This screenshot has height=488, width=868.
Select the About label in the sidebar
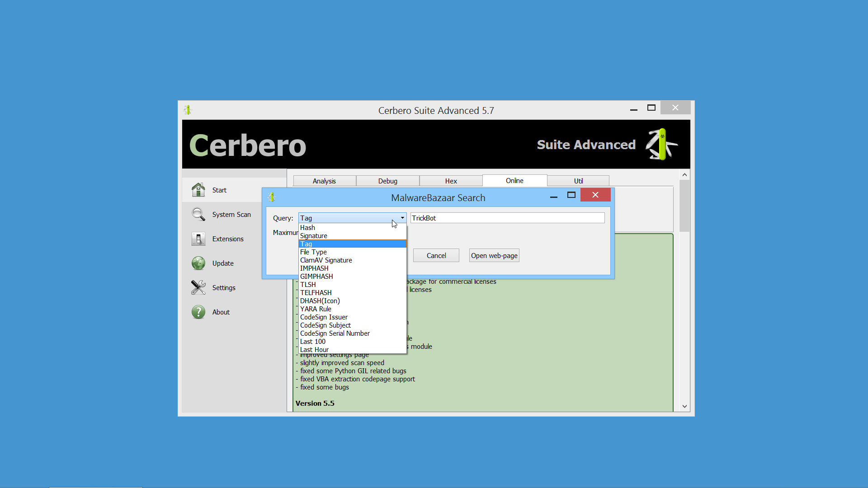pos(221,312)
